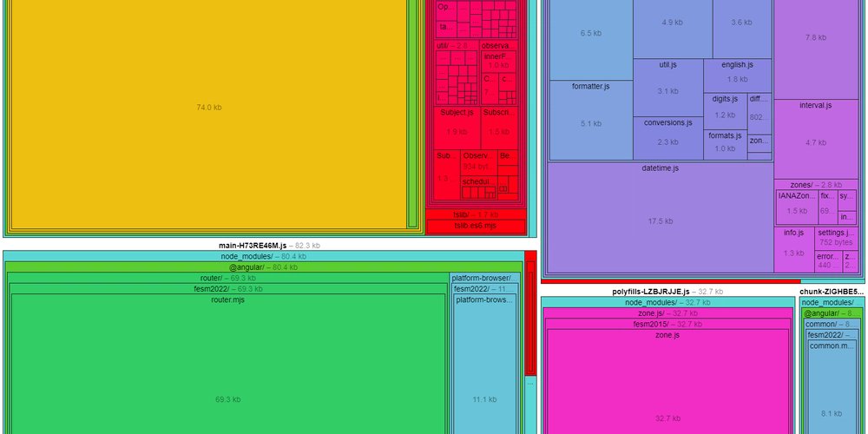Select the node_modules/ – 80.4 kb header
868x434 pixels.
click(x=263, y=256)
